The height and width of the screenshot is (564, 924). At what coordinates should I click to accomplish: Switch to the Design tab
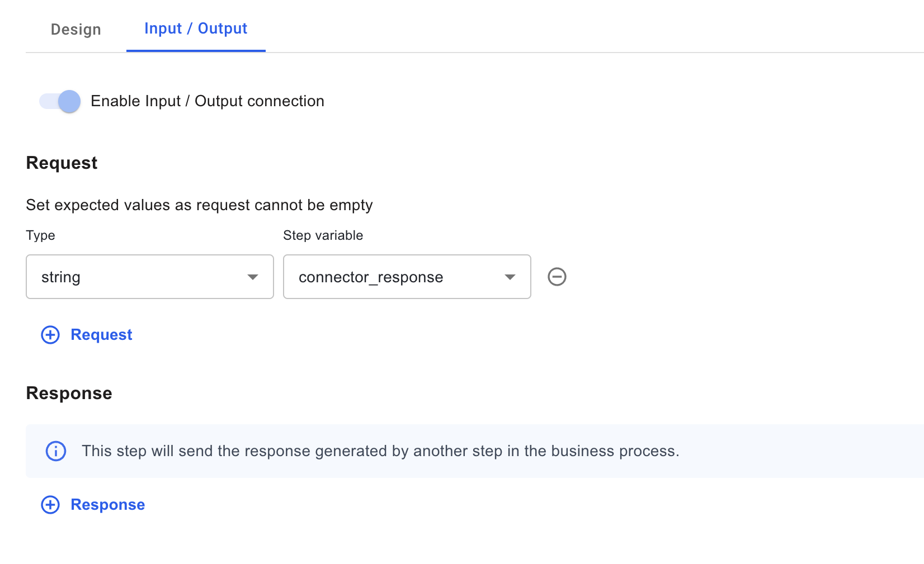coord(76,29)
